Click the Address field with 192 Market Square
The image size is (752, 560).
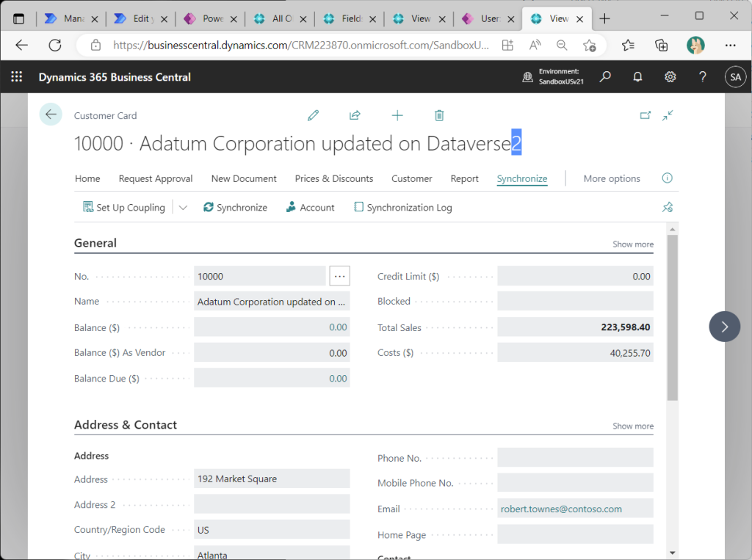[x=272, y=479]
